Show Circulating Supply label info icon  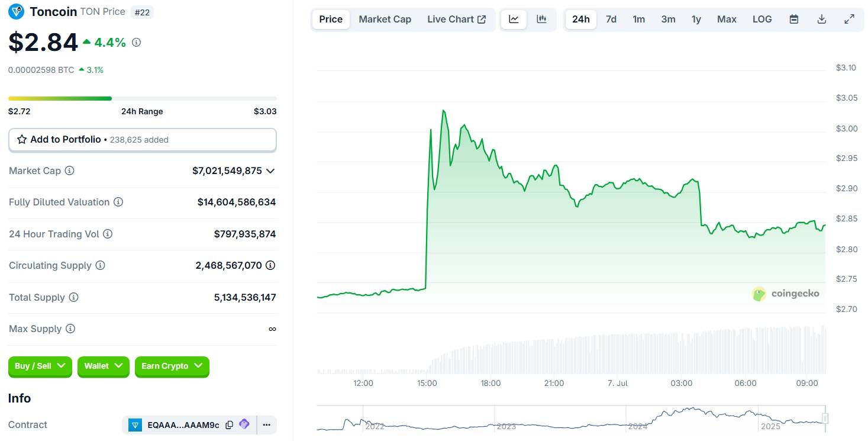pos(100,265)
